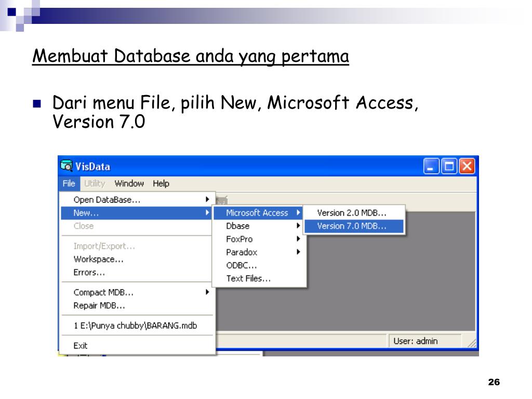This screenshot has width=532, height=399.
Task: Expand the Open DataBase submenu arrow
Action: (x=207, y=199)
